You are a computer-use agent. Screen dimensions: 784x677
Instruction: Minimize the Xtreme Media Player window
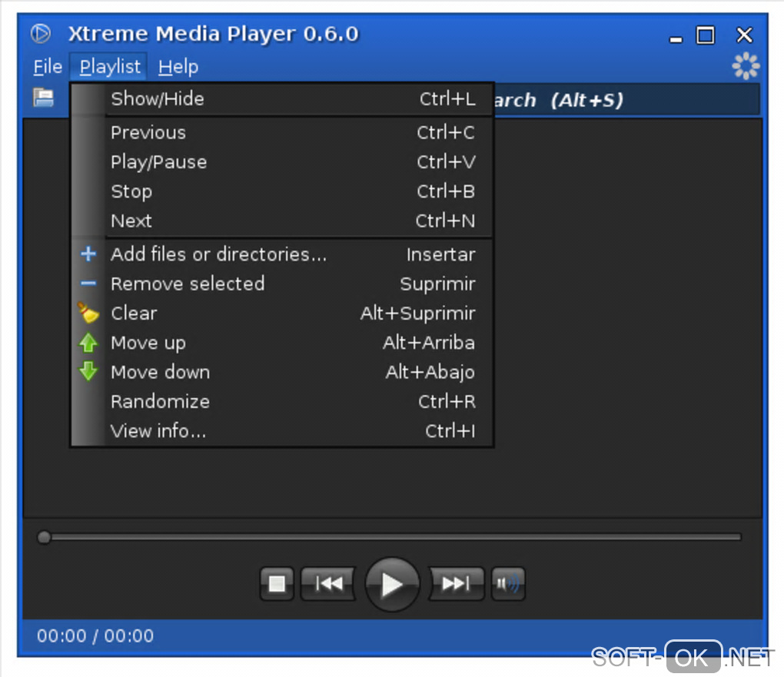(x=676, y=38)
